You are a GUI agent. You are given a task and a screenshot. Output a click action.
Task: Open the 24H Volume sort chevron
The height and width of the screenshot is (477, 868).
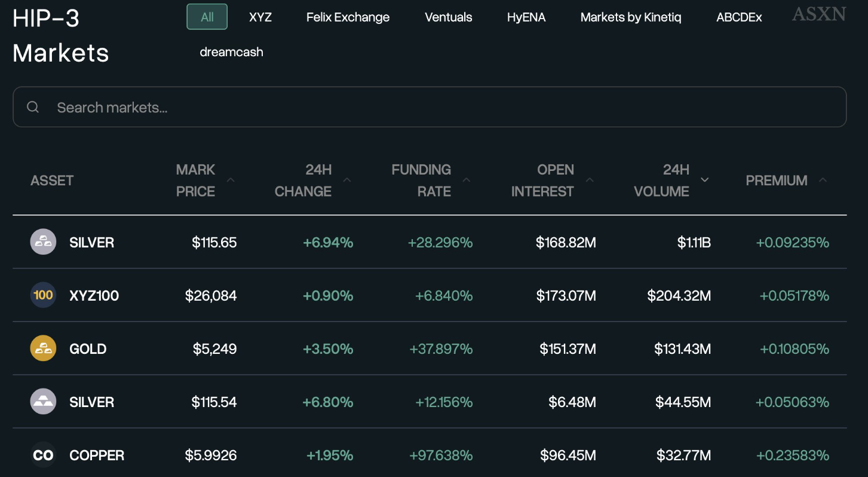click(x=704, y=179)
